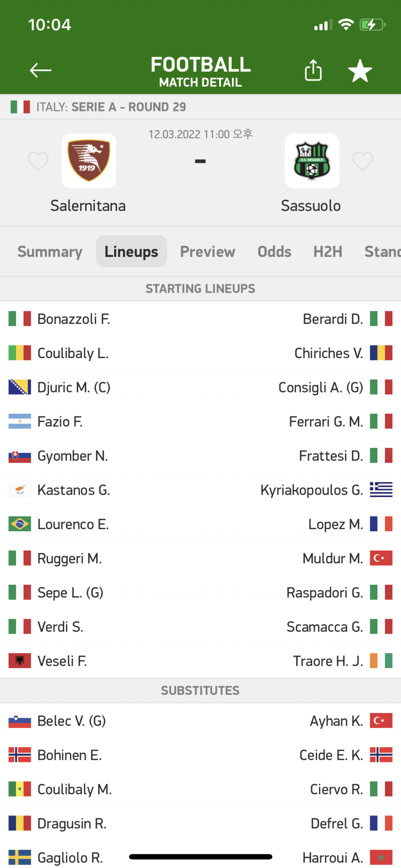401x868 pixels.
Task: Favorite Salernitana with the heart icon
Action: [38, 161]
